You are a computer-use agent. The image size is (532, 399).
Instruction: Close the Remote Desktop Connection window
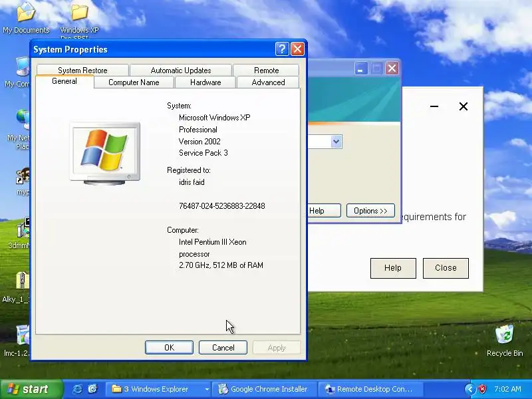(x=392, y=68)
